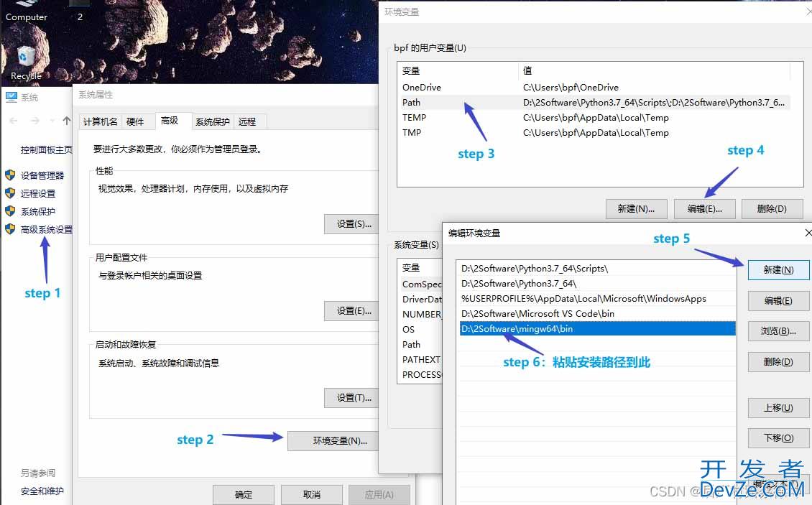The height and width of the screenshot is (505, 812).
Task: Click 删除(D) in 编辑环境变量 dialog
Action: 778,361
